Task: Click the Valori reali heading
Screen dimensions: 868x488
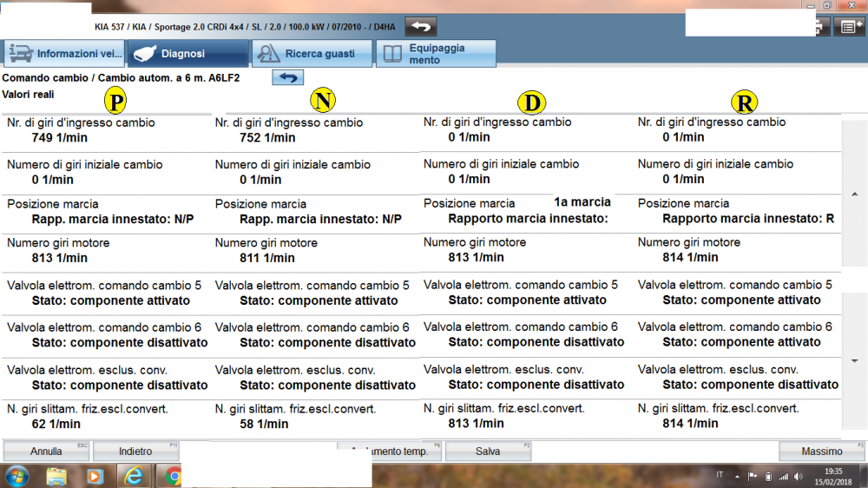Action: [x=28, y=94]
